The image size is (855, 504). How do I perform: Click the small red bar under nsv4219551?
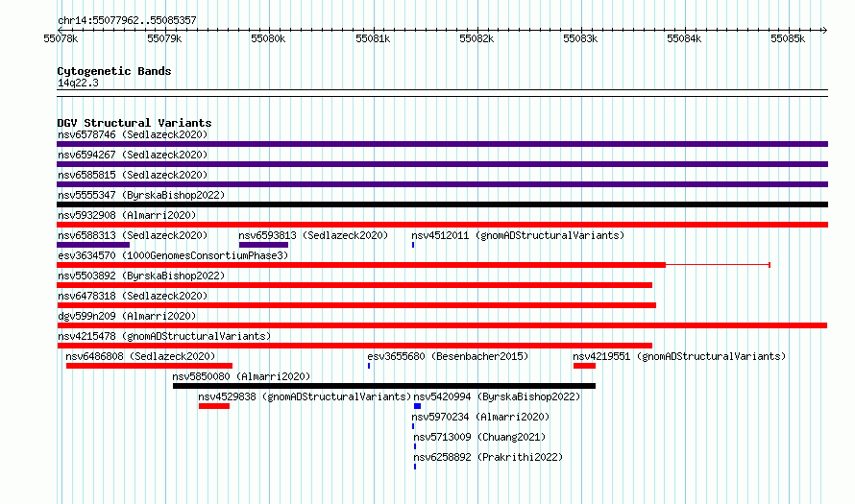click(584, 366)
